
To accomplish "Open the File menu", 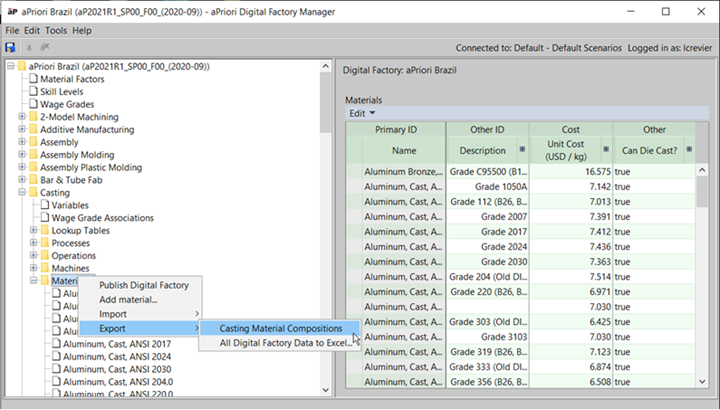I will pyautogui.click(x=12, y=30).
